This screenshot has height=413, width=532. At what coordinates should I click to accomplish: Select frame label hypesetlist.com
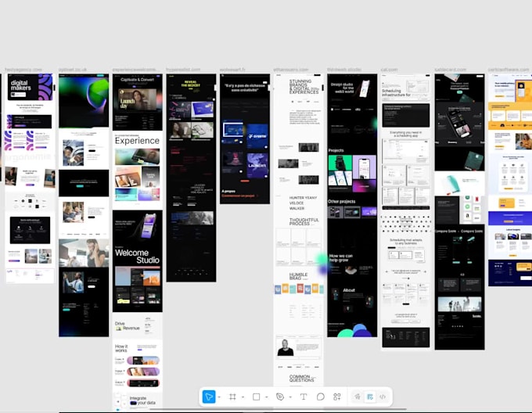[183, 70]
